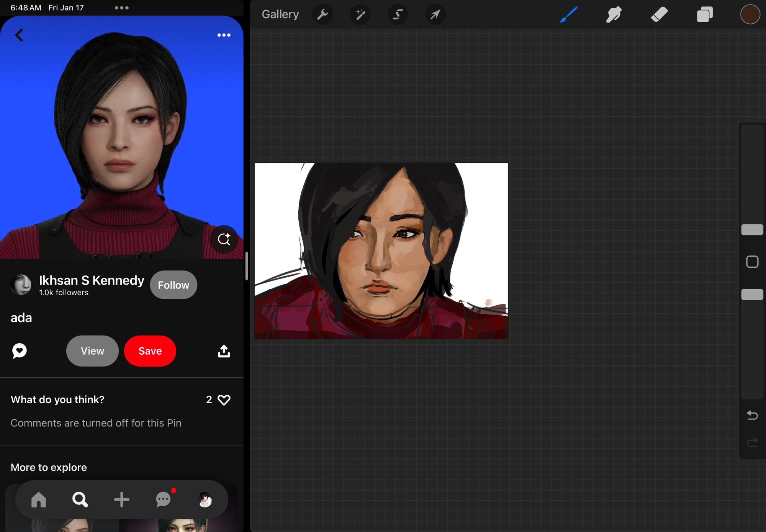Activate the Selection tool
The height and width of the screenshot is (532, 766).
coord(398,15)
